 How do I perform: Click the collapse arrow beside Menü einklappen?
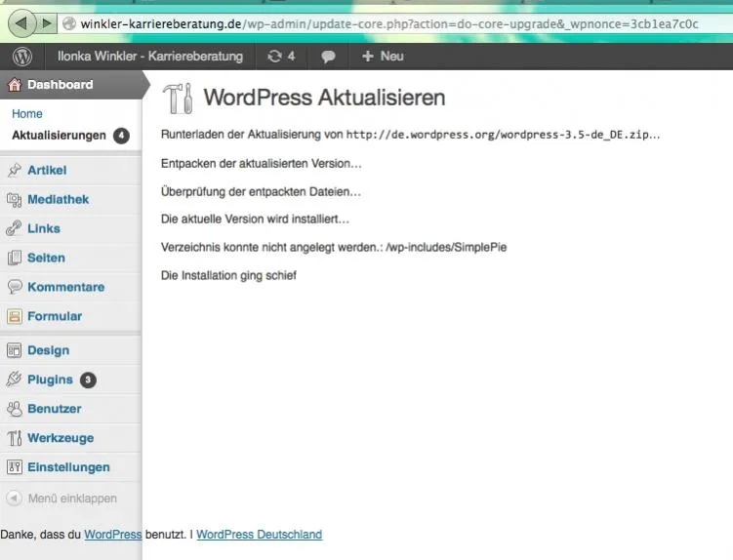pyautogui.click(x=14, y=499)
